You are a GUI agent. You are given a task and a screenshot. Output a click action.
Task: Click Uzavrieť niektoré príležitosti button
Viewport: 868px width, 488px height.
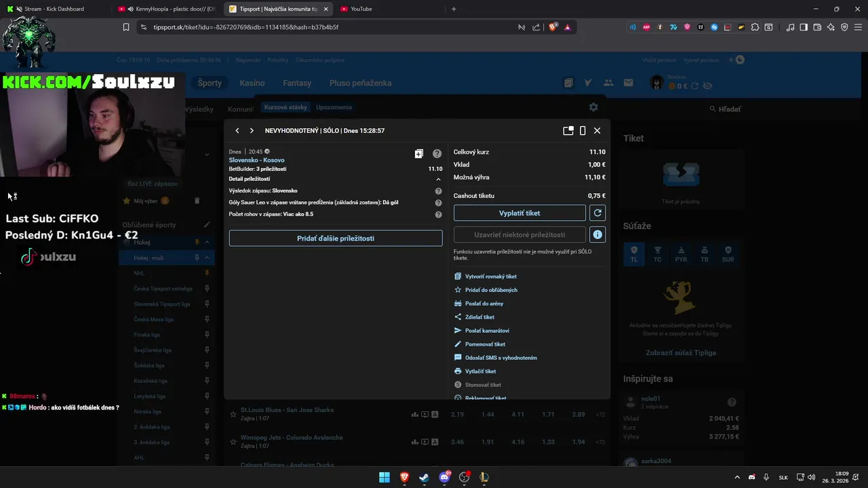coord(519,235)
